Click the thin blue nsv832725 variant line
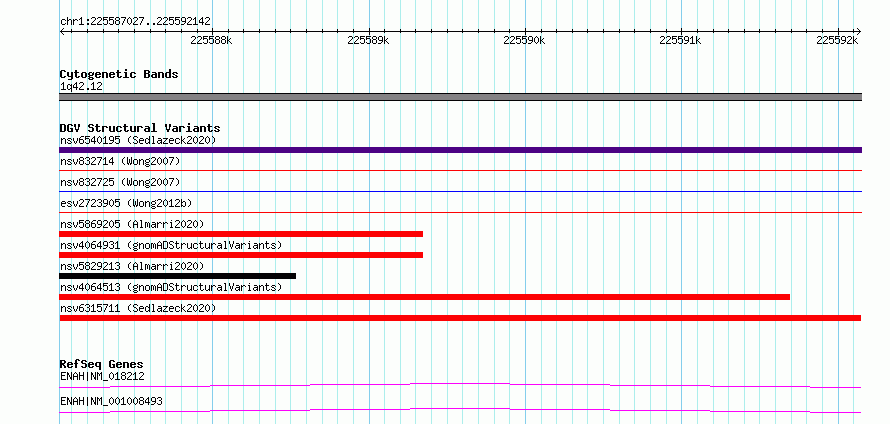Viewport: 890px width, 424px height. click(460, 191)
